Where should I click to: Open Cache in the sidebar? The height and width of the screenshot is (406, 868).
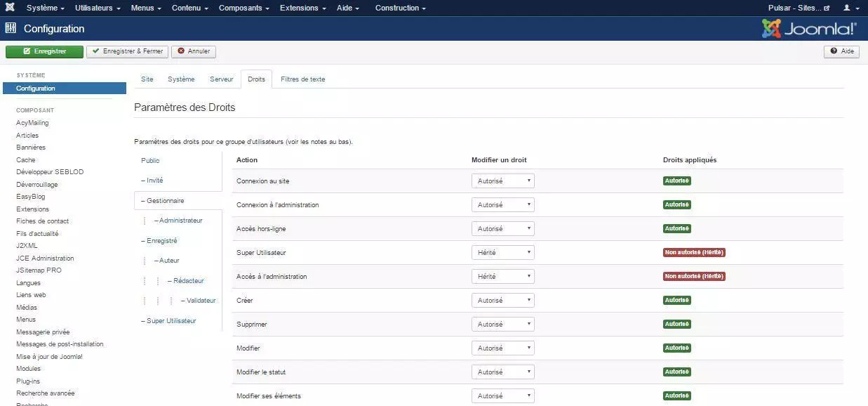(26, 160)
